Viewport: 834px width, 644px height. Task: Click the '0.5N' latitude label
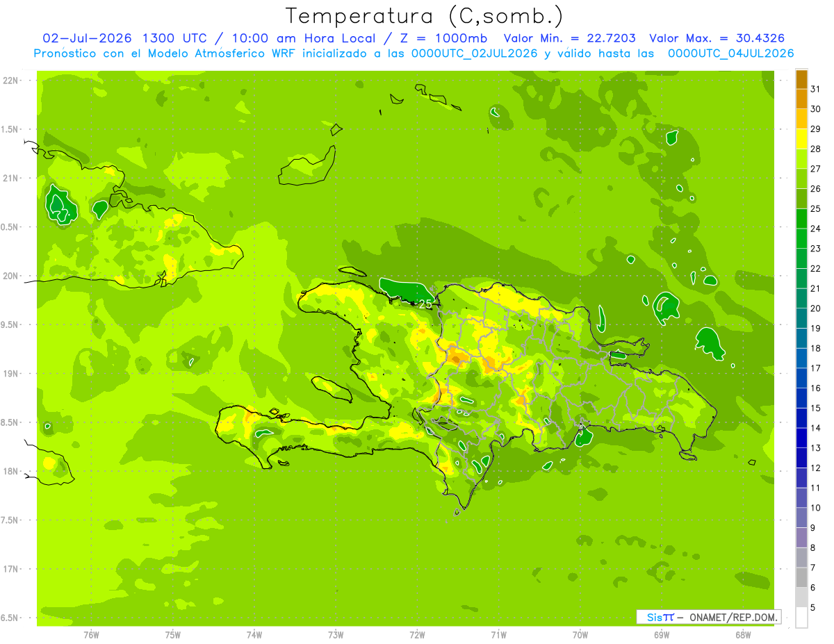[10, 227]
